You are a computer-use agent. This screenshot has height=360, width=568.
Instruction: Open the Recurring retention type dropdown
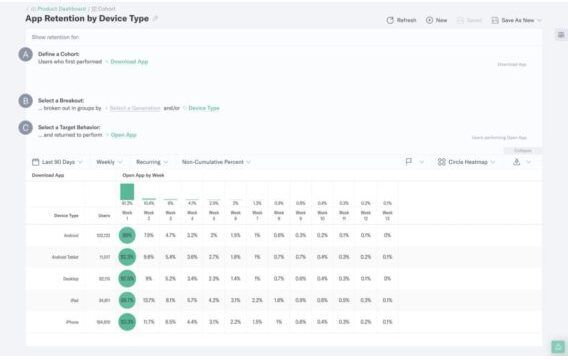tap(152, 162)
